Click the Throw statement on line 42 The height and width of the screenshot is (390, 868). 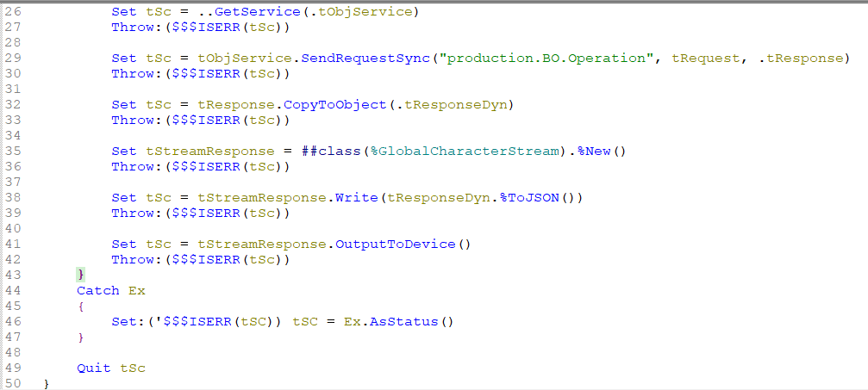pos(200,259)
